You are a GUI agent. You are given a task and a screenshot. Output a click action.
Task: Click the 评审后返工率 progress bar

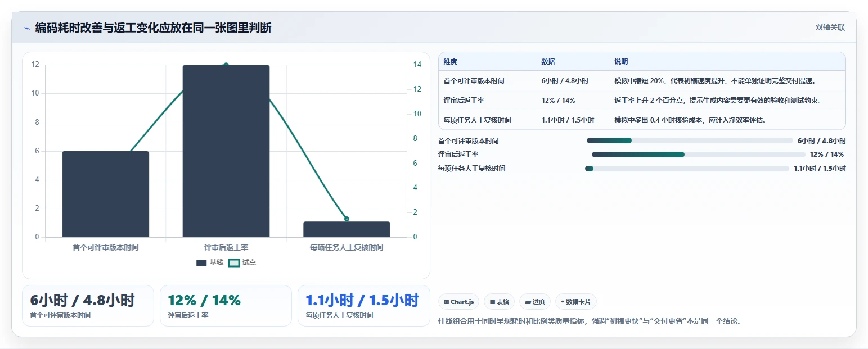point(698,155)
